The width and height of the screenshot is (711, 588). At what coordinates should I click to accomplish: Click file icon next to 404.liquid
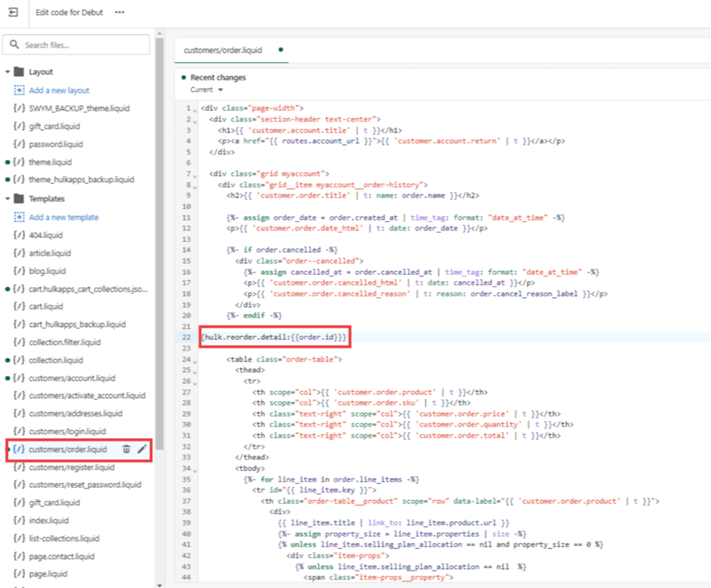(19, 235)
